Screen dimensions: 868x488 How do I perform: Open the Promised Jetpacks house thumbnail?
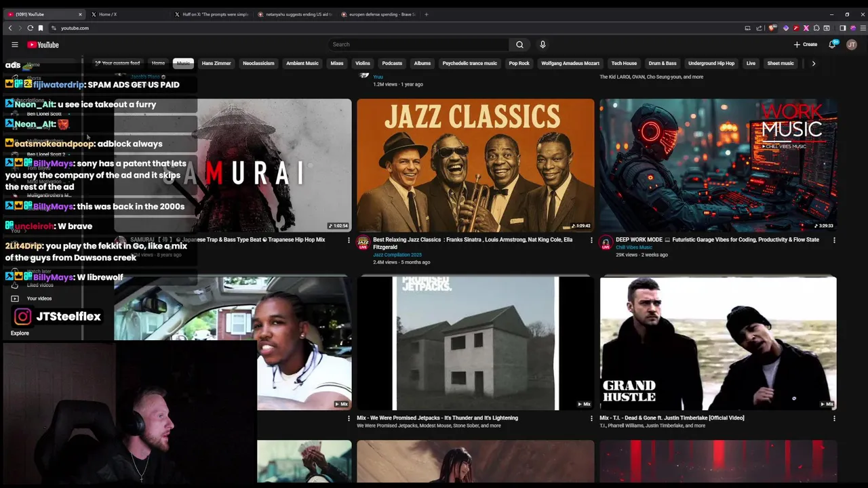[x=475, y=343]
